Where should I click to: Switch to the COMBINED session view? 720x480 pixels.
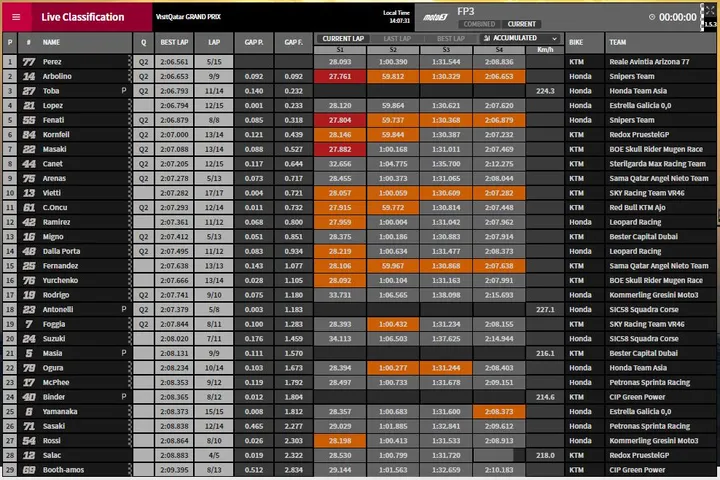(479, 24)
